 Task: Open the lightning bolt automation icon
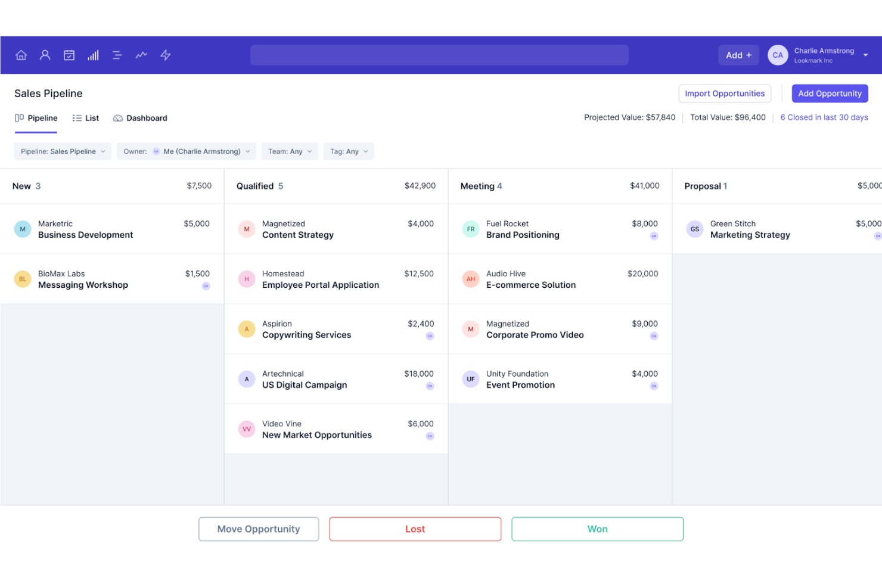[x=165, y=55]
